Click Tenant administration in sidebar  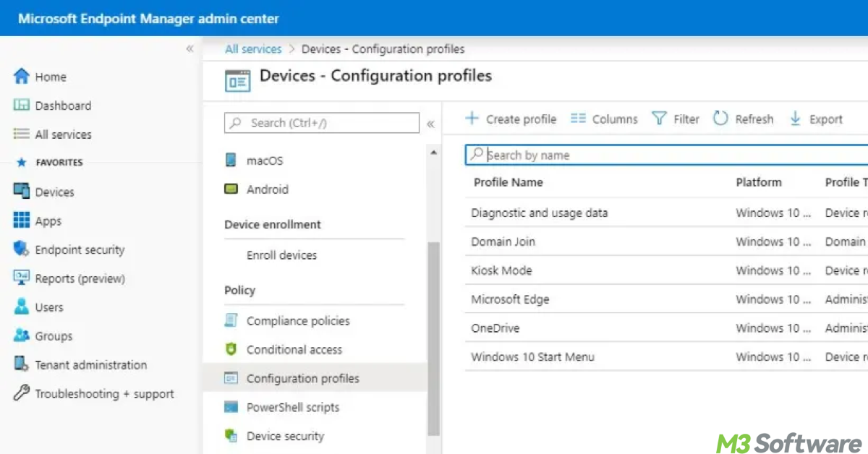(91, 365)
